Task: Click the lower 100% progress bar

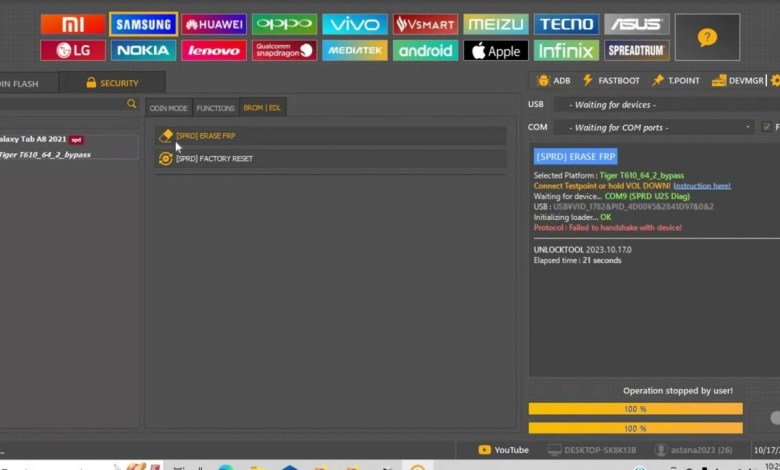Action: [635, 428]
